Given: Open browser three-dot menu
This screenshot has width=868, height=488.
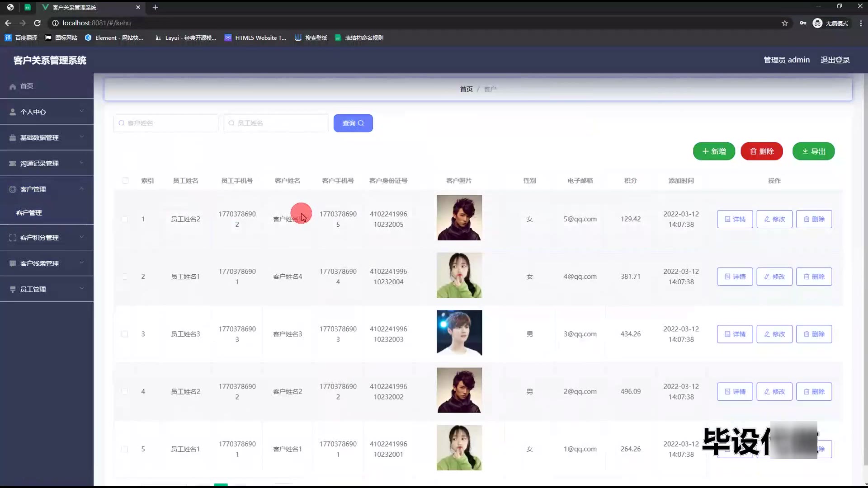Looking at the screenshot, I should tap(860, 23).
